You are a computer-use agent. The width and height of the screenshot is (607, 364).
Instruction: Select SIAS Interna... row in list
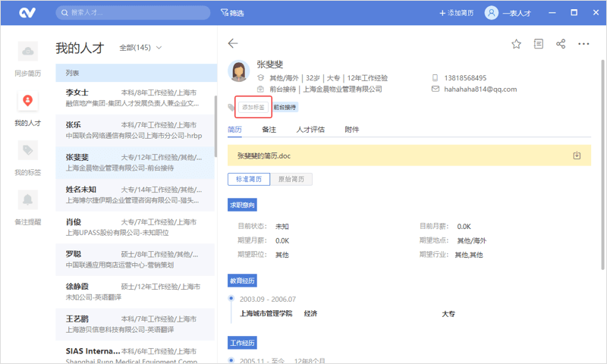coord(135,352)
